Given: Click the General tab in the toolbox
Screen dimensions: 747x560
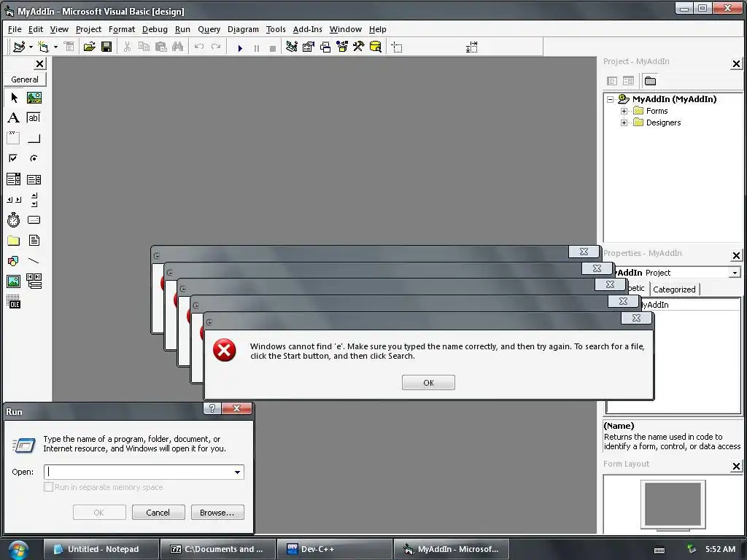Looking at the screenshot, I should [25, 79].
